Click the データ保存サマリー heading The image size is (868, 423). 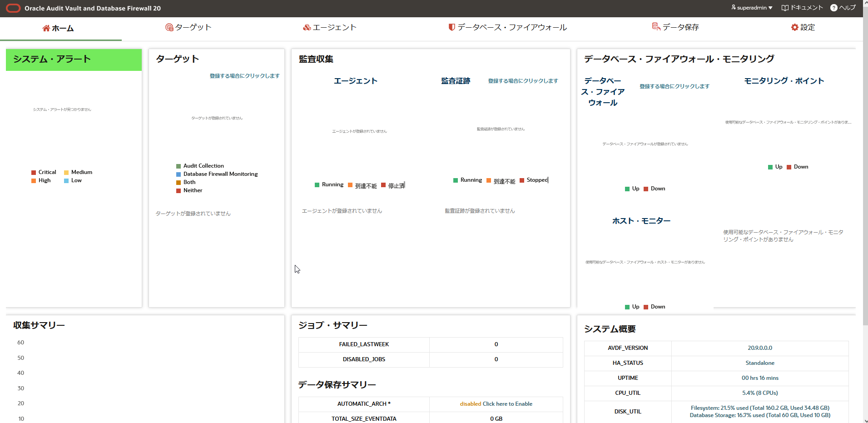pyautogui.click(x=337, y=385)
